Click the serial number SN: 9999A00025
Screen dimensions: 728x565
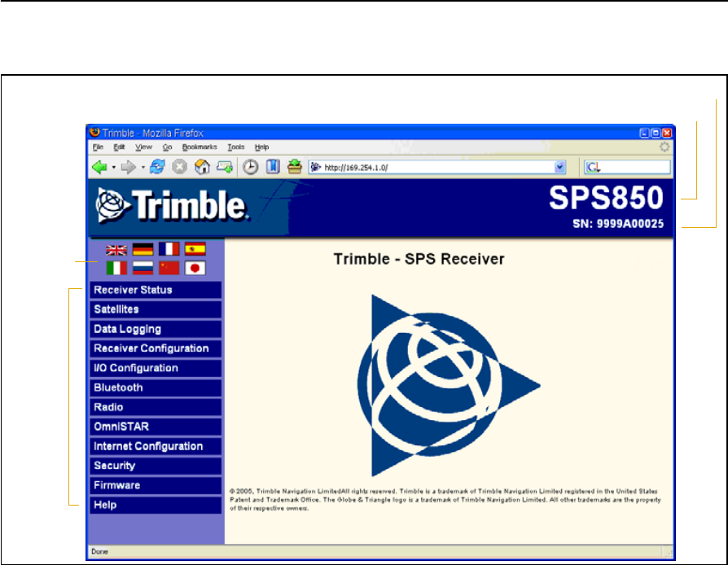point(618,224)
